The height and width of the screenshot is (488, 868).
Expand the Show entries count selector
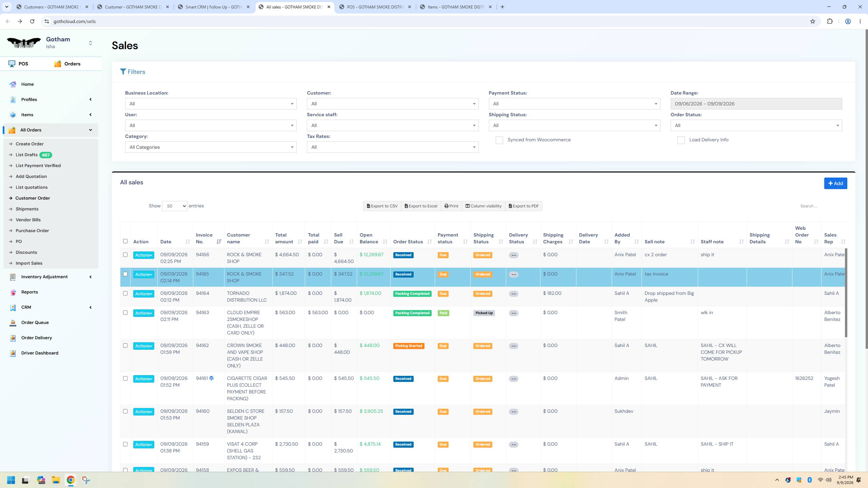[x=175, y=206]
